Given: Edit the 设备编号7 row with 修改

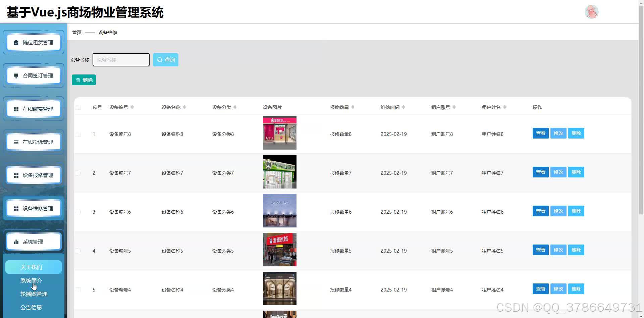Looking at the screenshot, I should coord(558,172).
